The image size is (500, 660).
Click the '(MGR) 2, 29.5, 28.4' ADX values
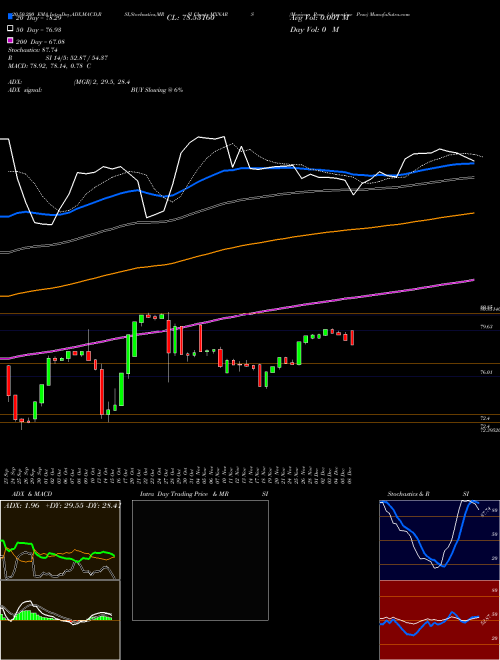pyautogui.click(x=102, y=82)
